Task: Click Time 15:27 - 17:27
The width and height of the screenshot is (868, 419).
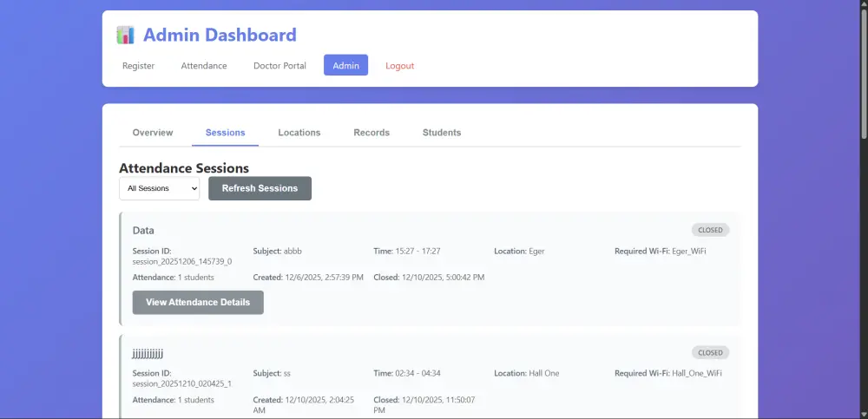Action: 407,251
